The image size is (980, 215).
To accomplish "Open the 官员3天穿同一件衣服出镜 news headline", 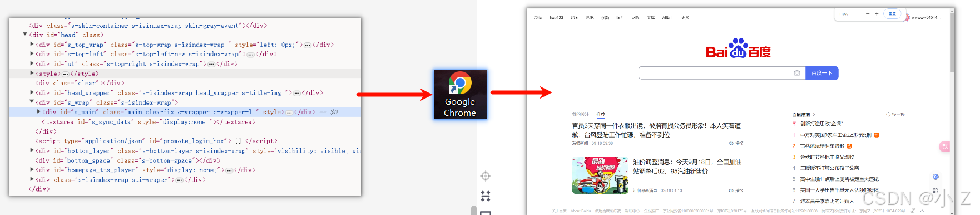I will tap(657, 130).
